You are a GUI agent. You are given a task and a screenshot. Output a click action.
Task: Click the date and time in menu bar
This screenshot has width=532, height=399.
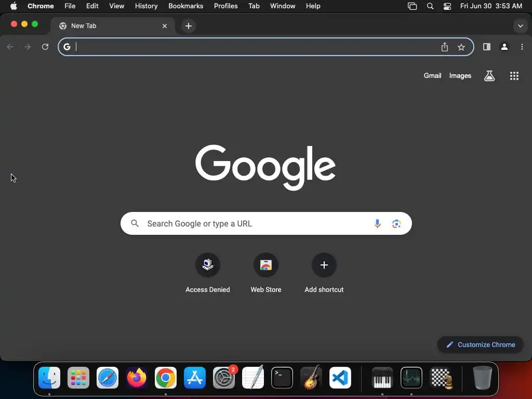(491, 6)
